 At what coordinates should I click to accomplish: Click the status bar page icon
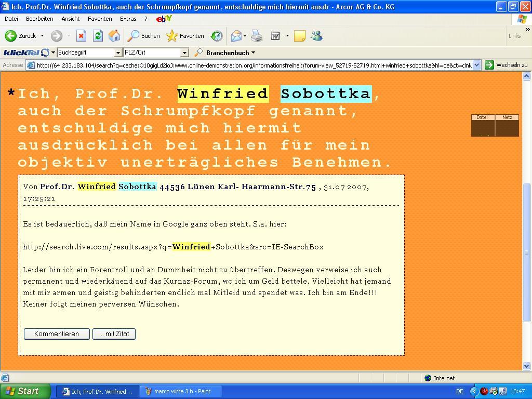pos(5,378)
